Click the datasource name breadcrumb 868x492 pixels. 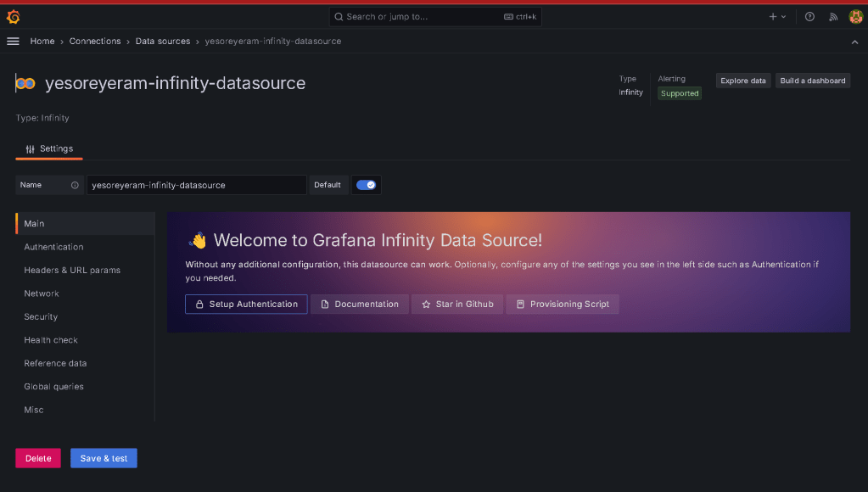pyautogui.click(x=273, y=42)
